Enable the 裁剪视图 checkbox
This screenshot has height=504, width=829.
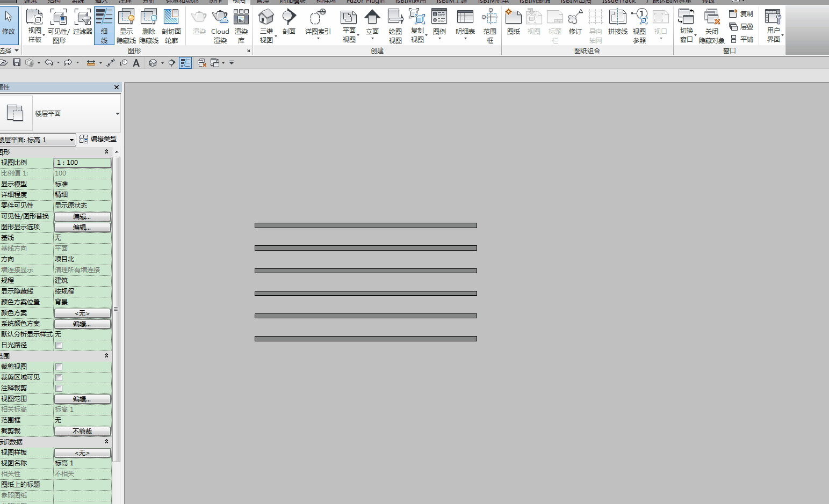(59, 367)
